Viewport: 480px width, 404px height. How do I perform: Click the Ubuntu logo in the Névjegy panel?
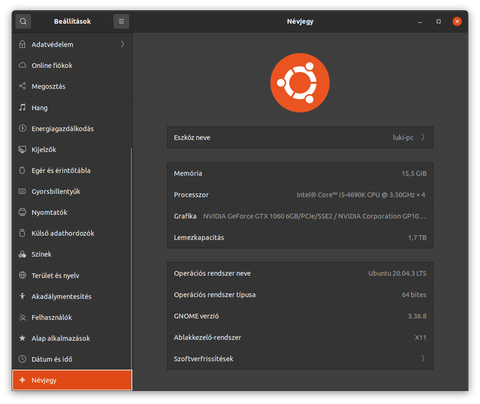300,83
